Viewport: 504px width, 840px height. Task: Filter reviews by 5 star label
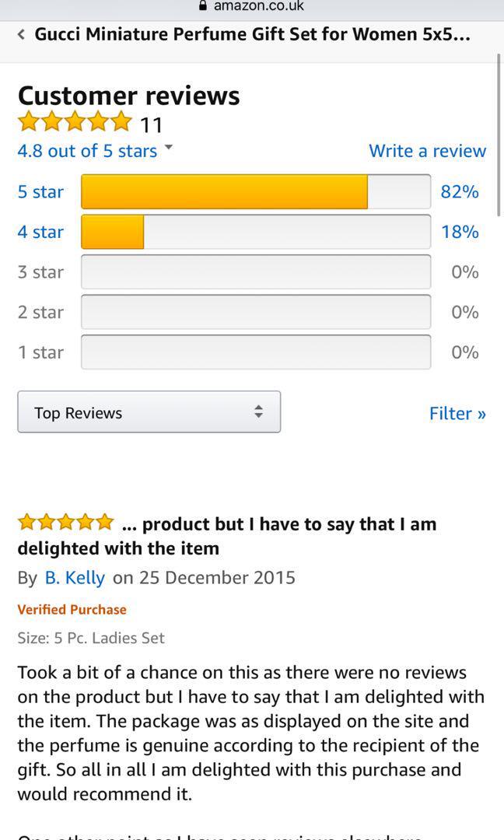pos(40,192)
